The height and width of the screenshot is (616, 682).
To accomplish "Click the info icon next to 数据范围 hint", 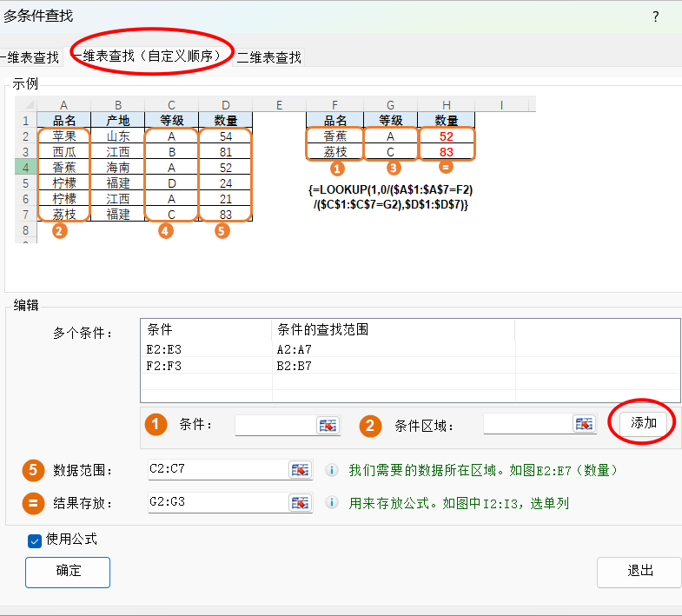I will tap(332, 470).
